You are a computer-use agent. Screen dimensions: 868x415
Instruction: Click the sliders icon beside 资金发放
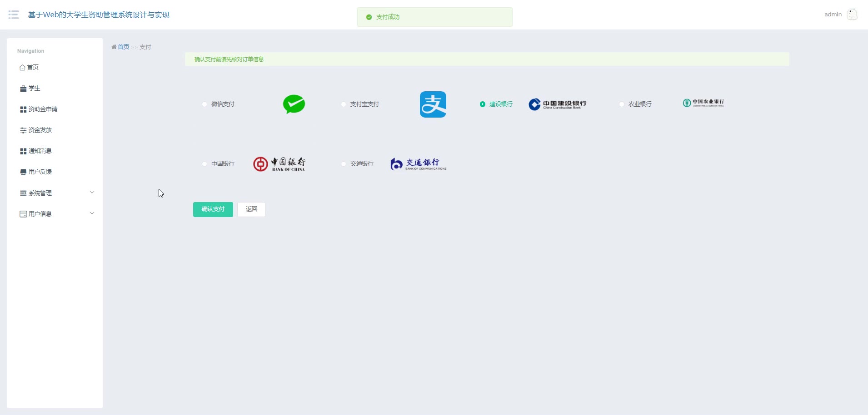23,130
